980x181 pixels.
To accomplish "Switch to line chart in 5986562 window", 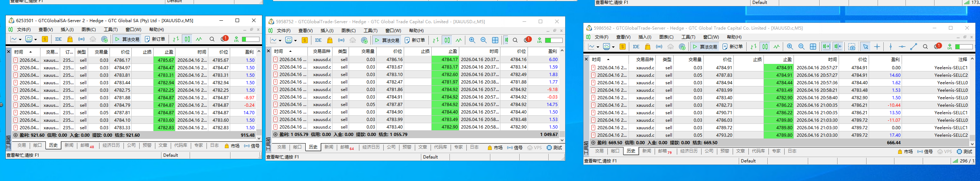I will (x=776, y=47).
